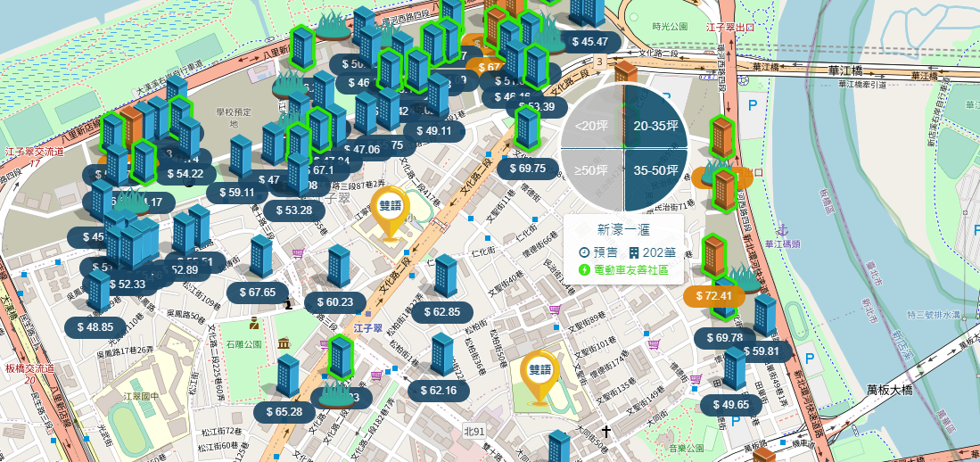
Task: Click the $ 49.11 price label
Action: point(433,130)
